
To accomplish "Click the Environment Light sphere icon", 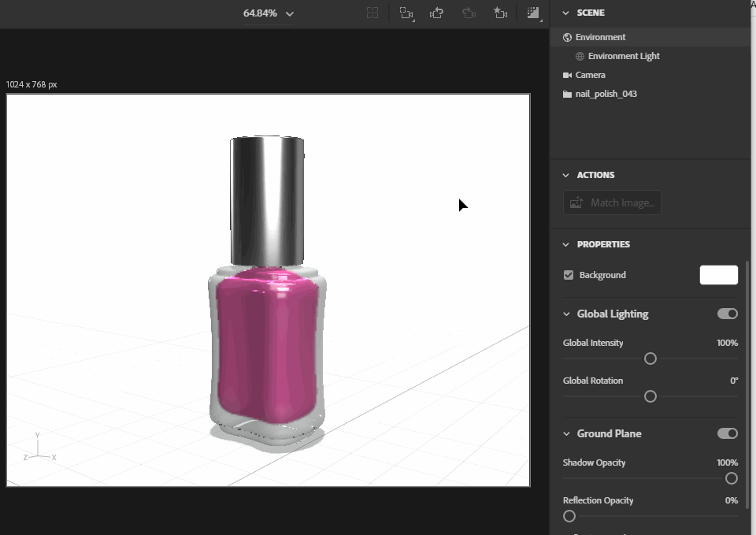I will (x=580, y=56).
